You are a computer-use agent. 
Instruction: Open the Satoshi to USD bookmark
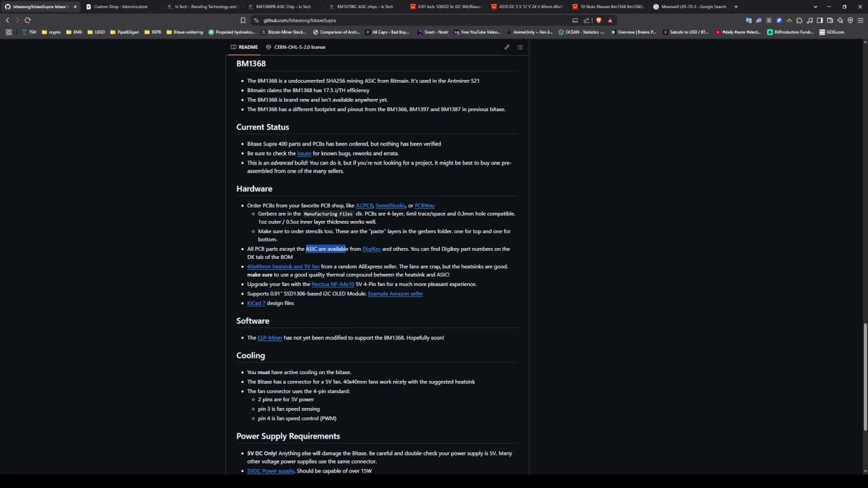[685, 32]
